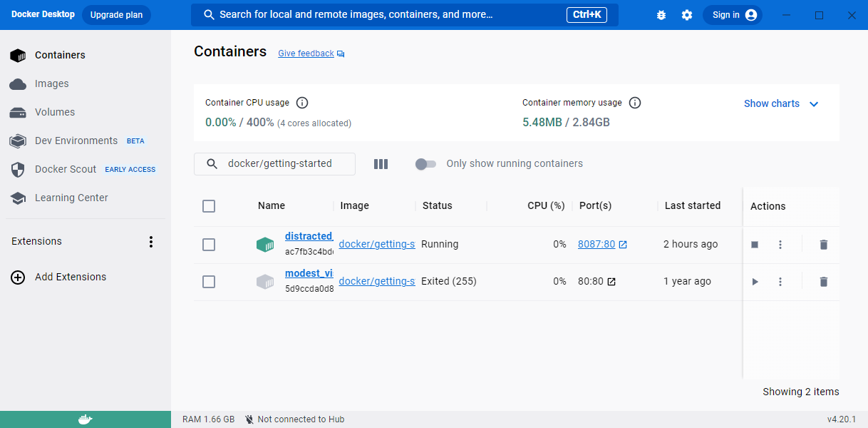Check the select-all containers checkbox

(209, 206)
